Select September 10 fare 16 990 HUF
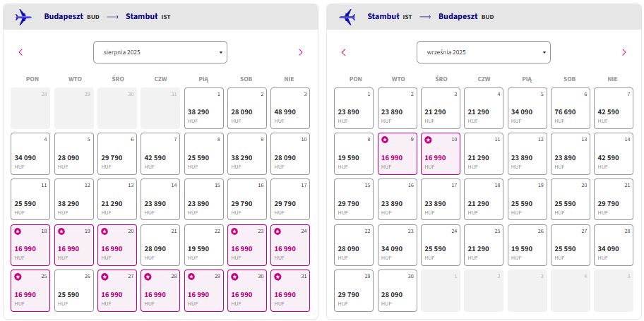This screenshot has height=321, width=644. coord(441,154)
